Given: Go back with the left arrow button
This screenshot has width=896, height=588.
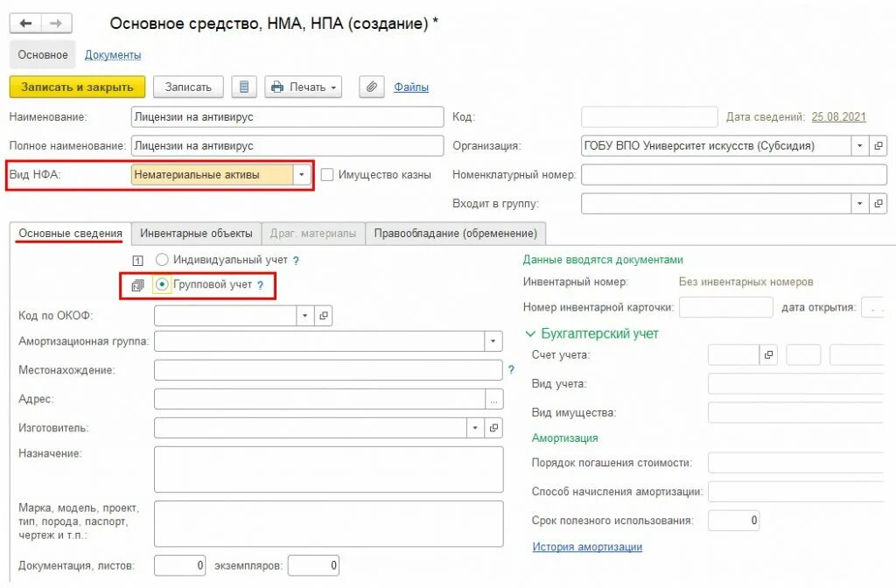Looking at the screenshot, I should click(x=25, y=24).
